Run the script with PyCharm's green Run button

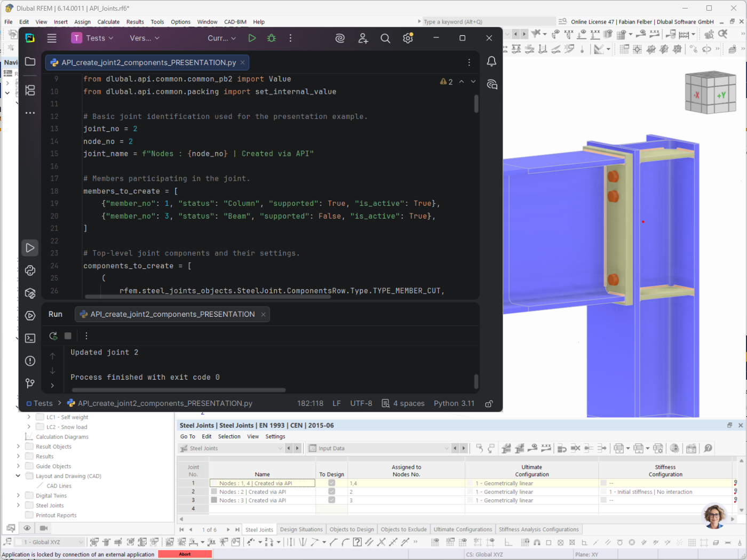click(x=252, y=38)
